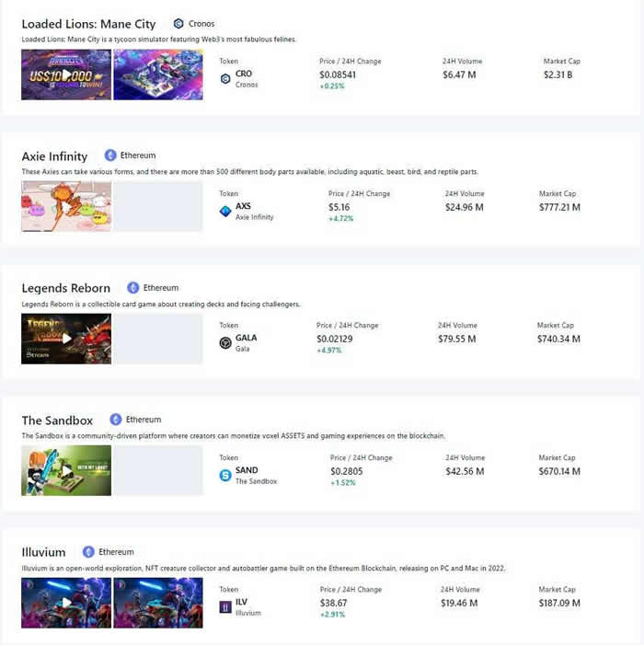Click the AXS token icon

[225, 212]
